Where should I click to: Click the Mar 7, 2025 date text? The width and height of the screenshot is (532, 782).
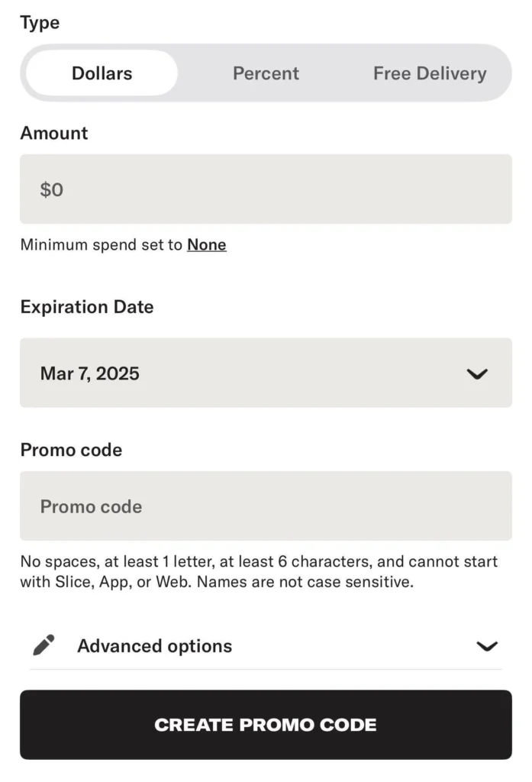click(x=90, y=373)
